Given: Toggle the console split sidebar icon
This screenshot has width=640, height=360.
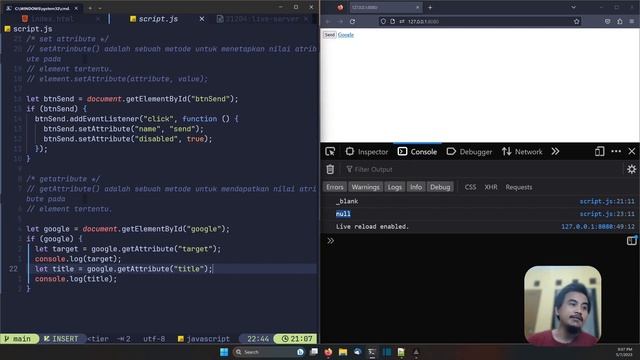Looking at the screenshot, I should pos(631,240).
